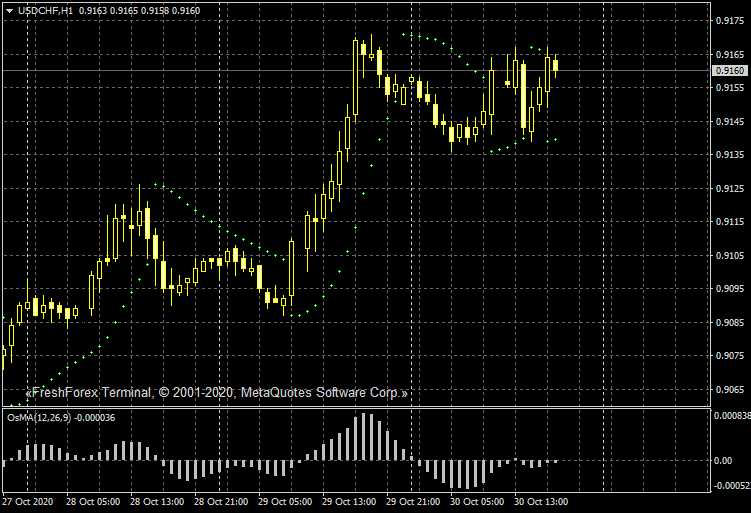Select the 0.9125 price scale label
This screenshot has height=513, width=751.
pos(730,188)
